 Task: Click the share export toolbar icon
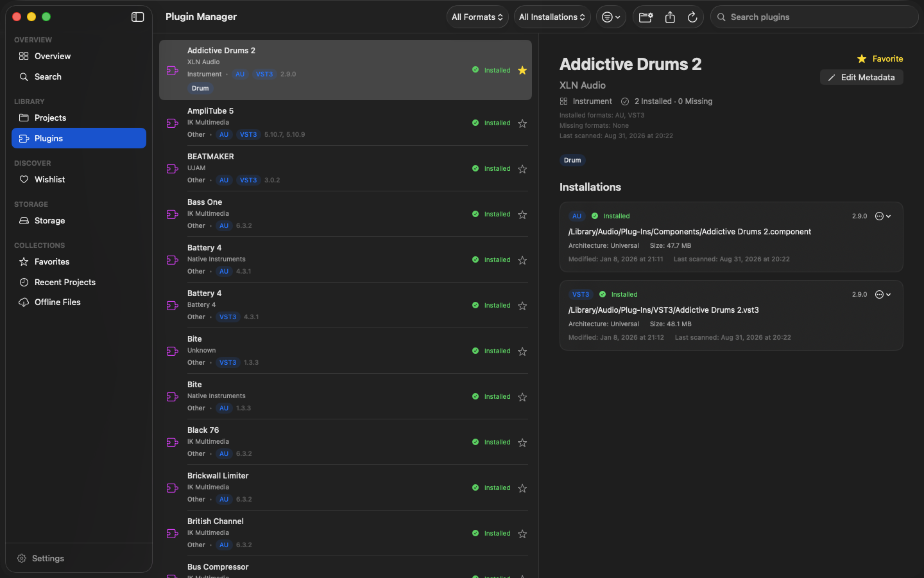pos(670,17)
